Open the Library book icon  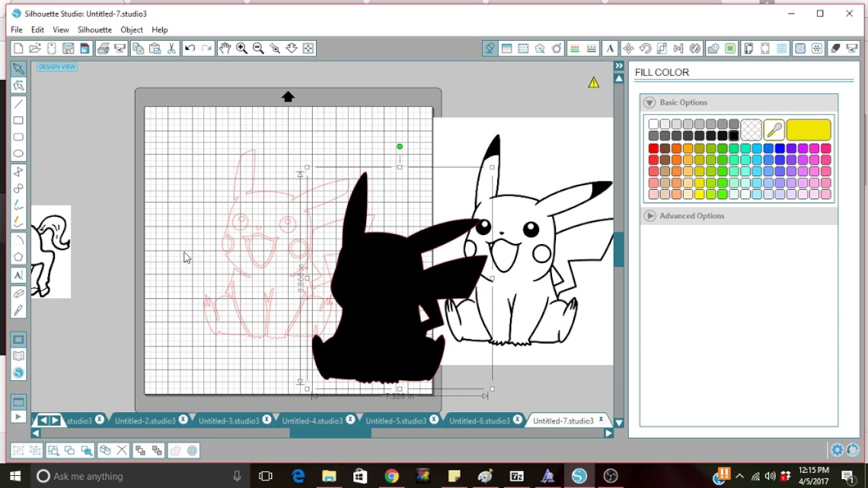point(18,356)
